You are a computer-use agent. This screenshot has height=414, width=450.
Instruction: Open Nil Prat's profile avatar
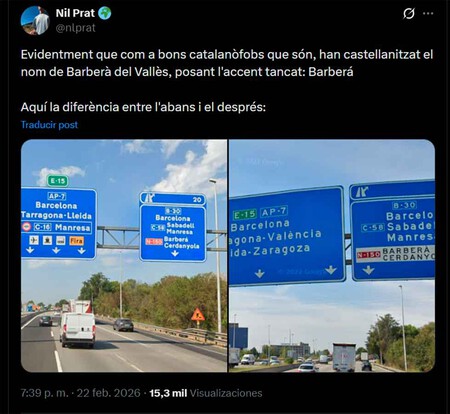[x=35, y=20]
